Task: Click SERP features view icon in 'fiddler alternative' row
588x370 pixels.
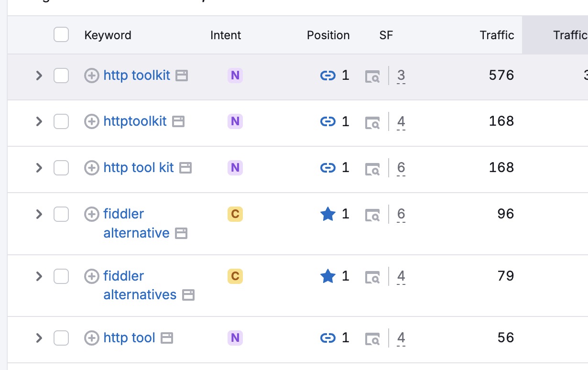Action: point(372,215)
